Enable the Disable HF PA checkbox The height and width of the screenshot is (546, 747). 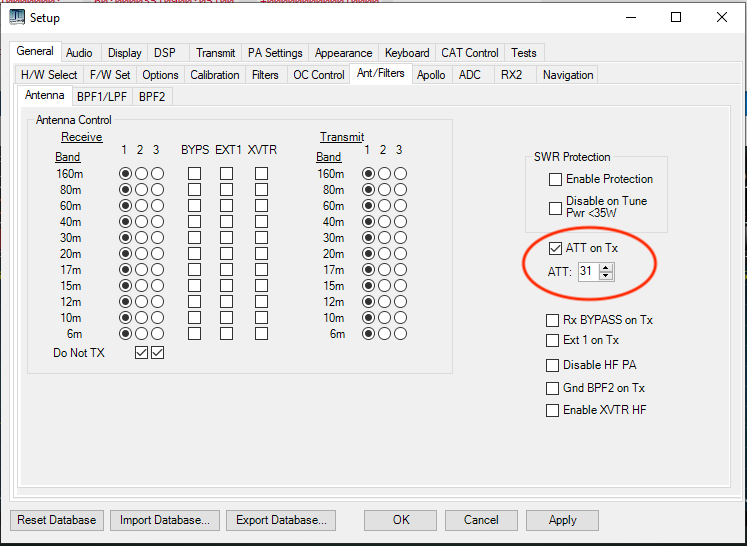tap(553, 365)
